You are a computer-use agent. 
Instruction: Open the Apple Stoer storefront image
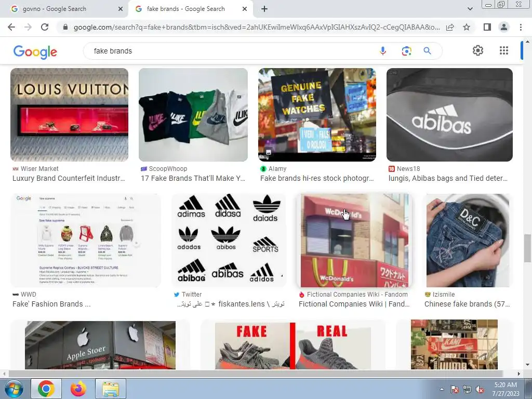[x=100, y=345]
